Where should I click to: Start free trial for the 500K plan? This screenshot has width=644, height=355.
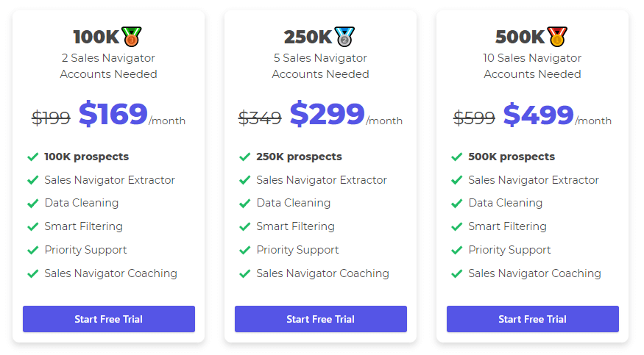coord(533,319)
